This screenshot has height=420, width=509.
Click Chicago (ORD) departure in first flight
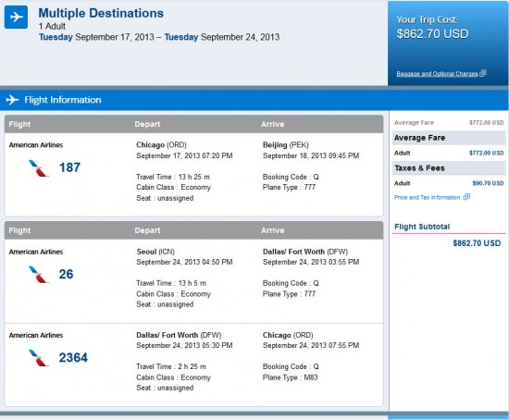pyautogui.click(x=161, y=144)
